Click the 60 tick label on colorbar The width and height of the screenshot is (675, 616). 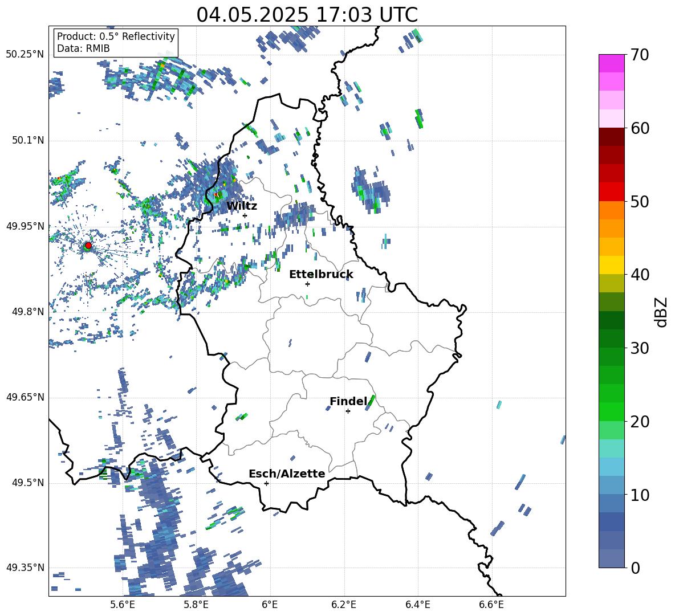pos(640,128)
